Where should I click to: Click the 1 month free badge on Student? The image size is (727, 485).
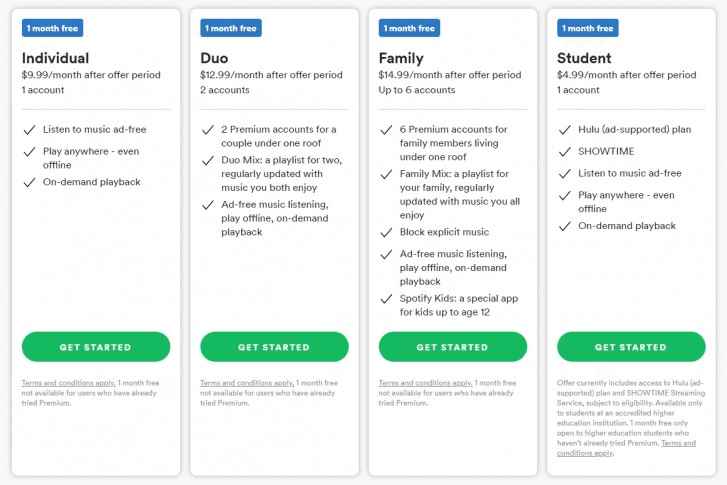tap(586, 28)
